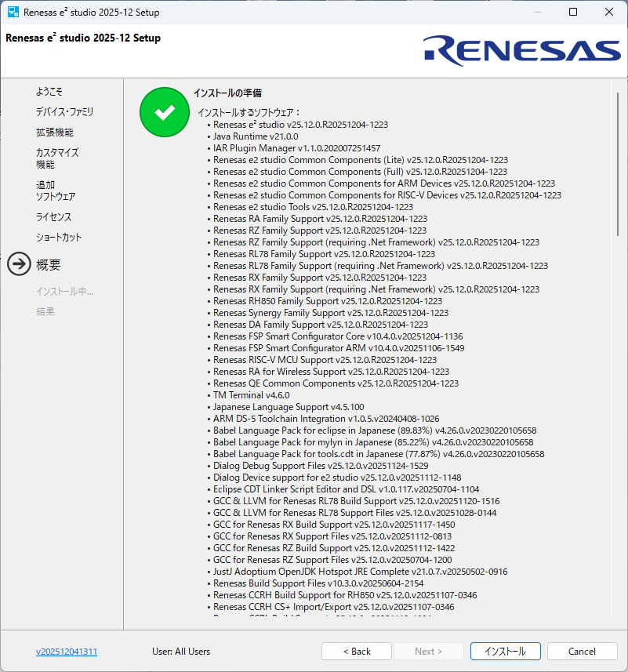
Task: Open the v202512041311 version link
Action: [x=67, y=652]
